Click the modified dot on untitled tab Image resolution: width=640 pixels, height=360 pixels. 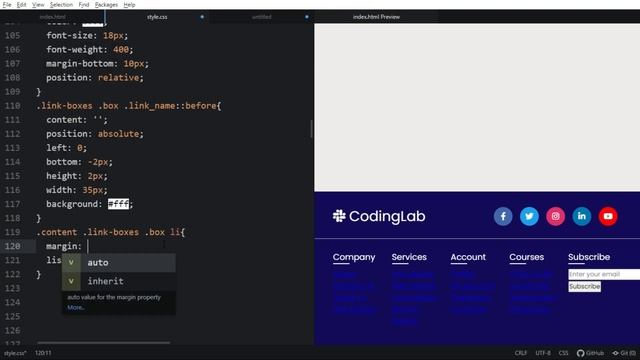click(307, 17)
